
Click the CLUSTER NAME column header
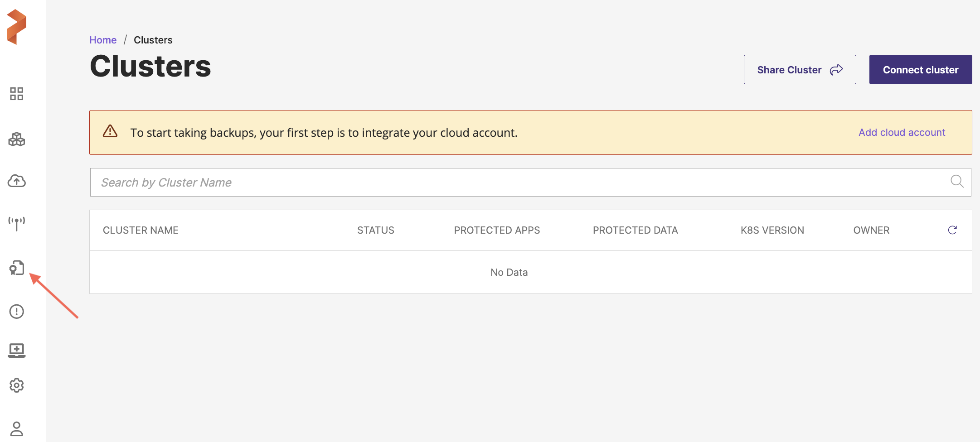click(141, 230)
